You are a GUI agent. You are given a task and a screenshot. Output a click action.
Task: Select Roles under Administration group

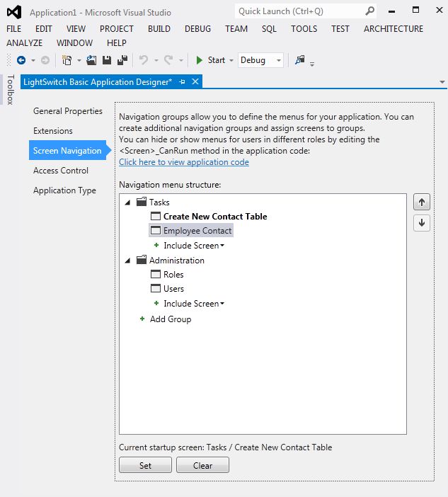173,274
